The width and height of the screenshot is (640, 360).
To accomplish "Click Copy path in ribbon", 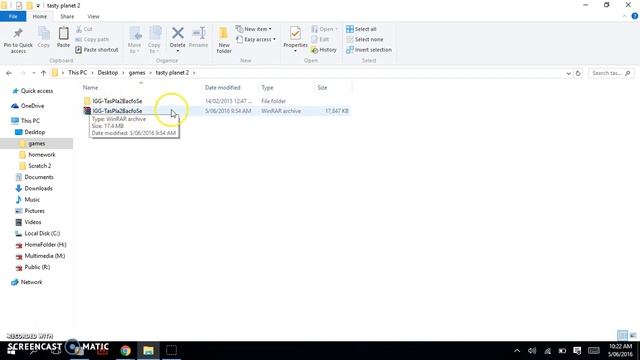I will [92, 39].
